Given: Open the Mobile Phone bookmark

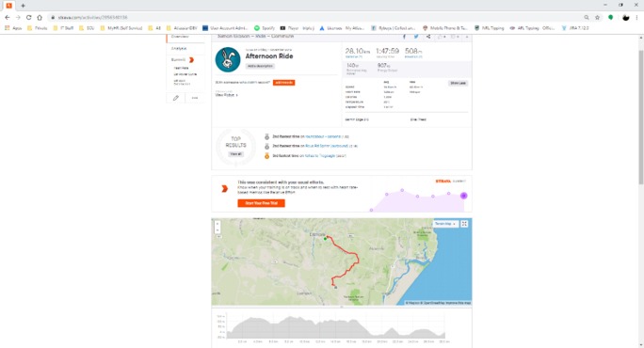Looking at the screenshot, I should (444, 28).
